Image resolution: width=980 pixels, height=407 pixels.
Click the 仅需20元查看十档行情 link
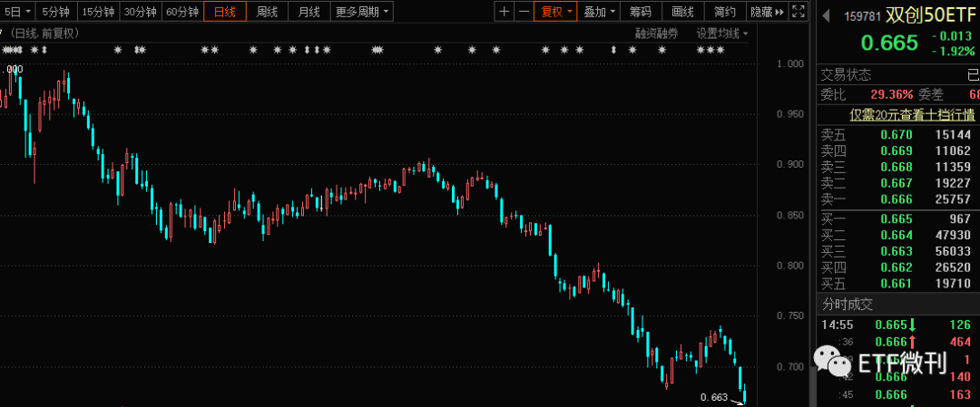click(x=912, y=115)
